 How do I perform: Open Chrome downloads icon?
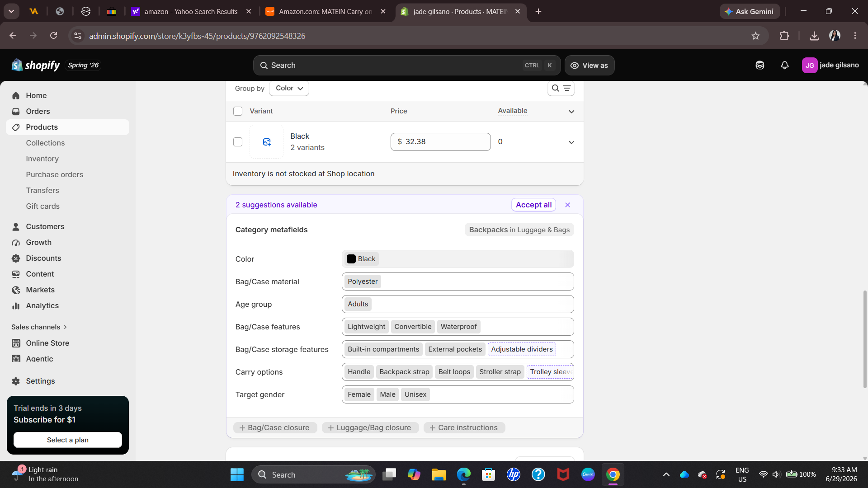pos(814,36)
